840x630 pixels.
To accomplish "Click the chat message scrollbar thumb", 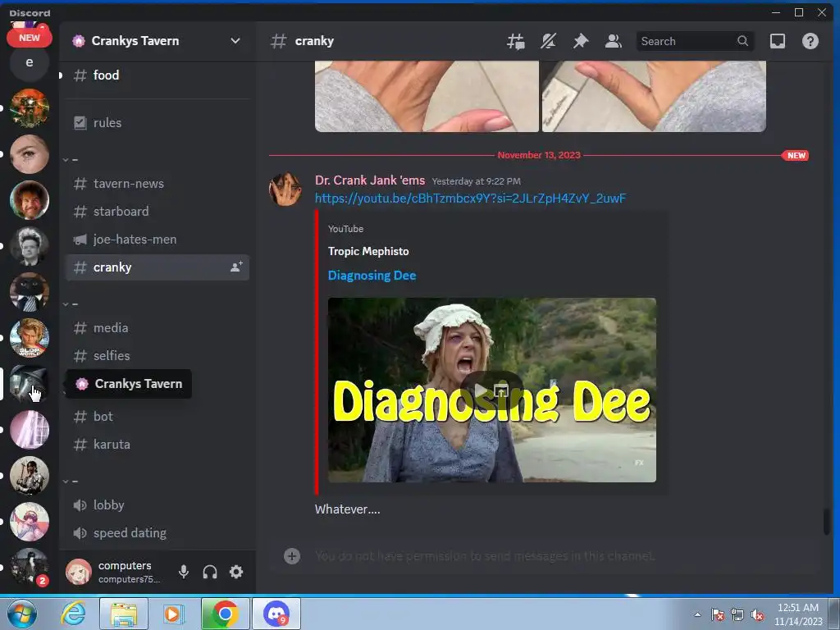I will [x=827, y=521].
